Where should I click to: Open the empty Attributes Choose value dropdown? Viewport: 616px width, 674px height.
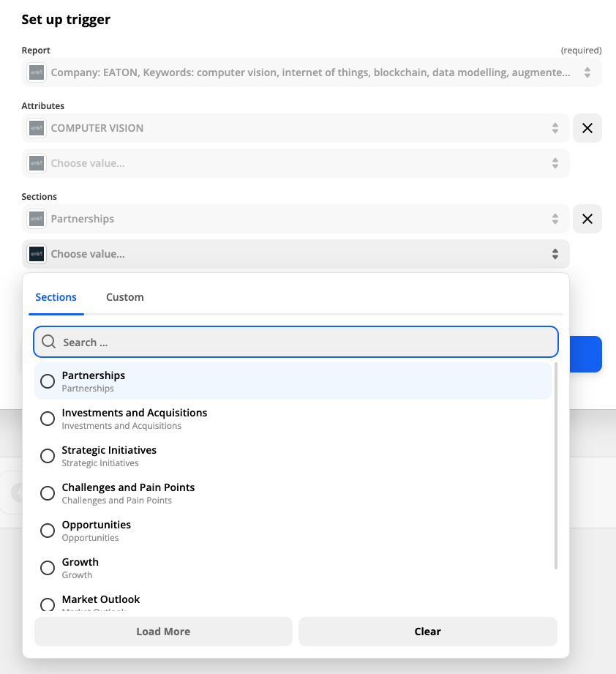pyautogui.click(x=555, y=163)
